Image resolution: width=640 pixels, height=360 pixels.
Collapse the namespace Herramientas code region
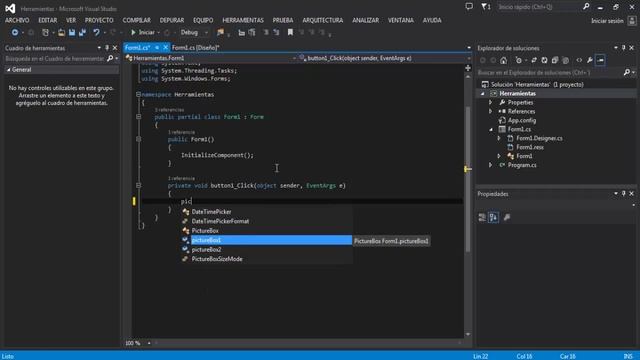click(x=138, y=94)
